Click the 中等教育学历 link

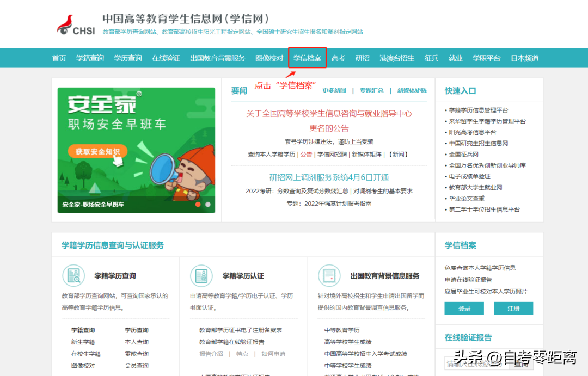(341, 330)
